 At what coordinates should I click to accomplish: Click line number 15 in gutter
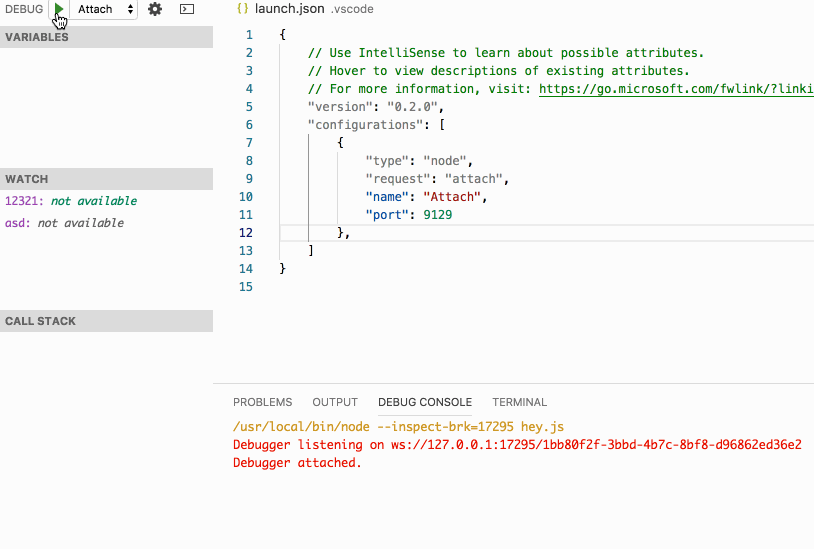[x=246, y=286]
